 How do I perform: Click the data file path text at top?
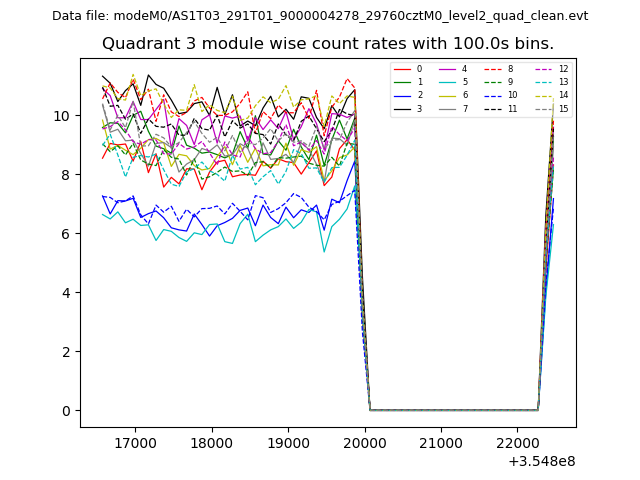coord(320,16)
